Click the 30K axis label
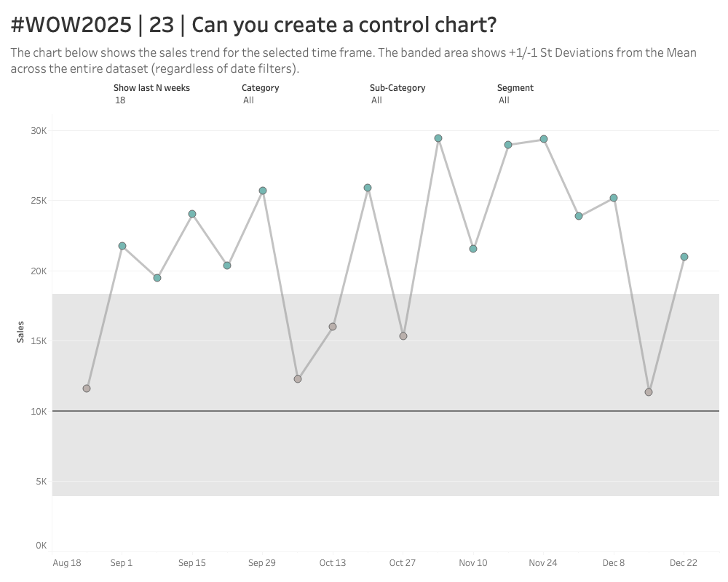The width and height of the screenshot is (728, 582). click(39, 131)
